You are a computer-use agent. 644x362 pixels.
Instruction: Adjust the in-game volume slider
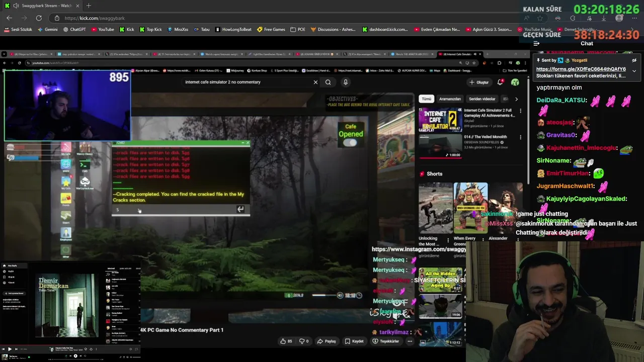click(x=325, y=295)
